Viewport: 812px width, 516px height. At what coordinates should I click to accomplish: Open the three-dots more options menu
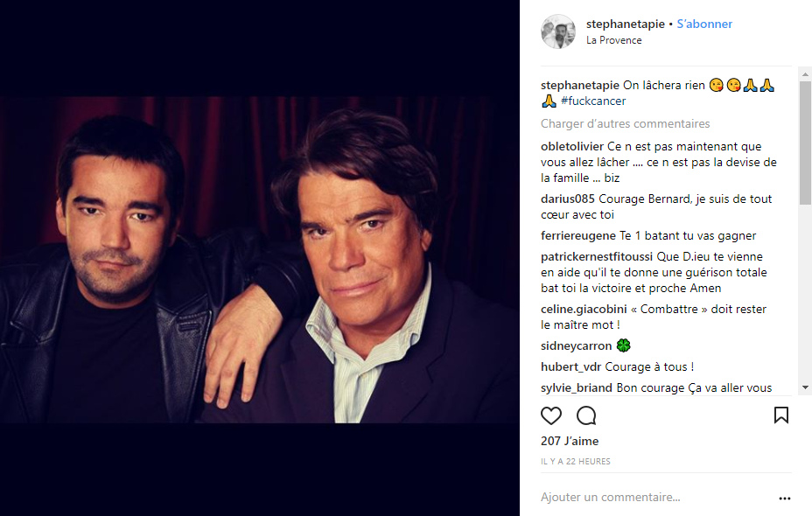[x=784, y=499]
